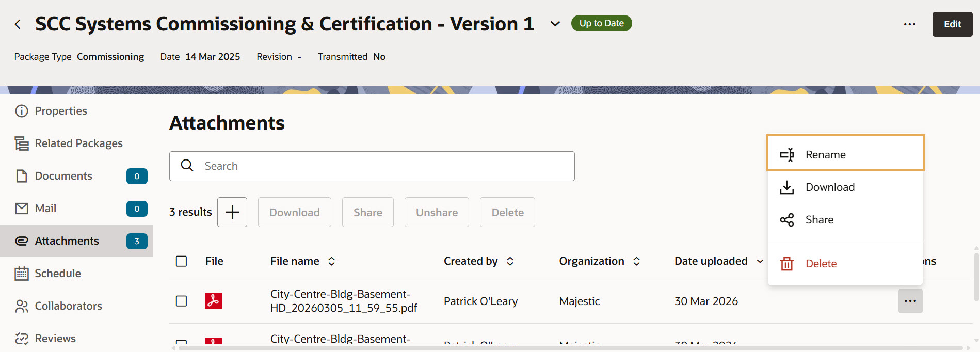Viewport: 980px width, 352px height.
Task: Open the package options ellipsis menu
Action: point(909,24)
